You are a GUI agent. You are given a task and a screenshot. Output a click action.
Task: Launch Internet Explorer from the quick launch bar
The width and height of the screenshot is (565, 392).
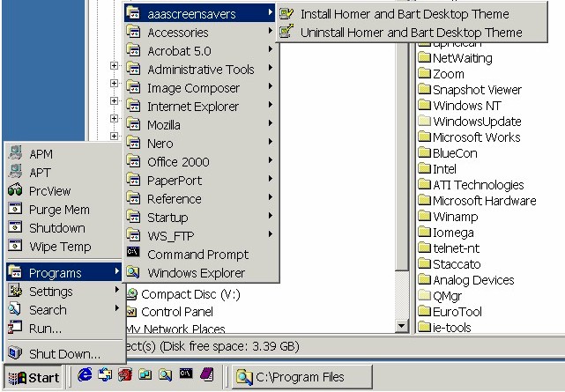[85, 375]
